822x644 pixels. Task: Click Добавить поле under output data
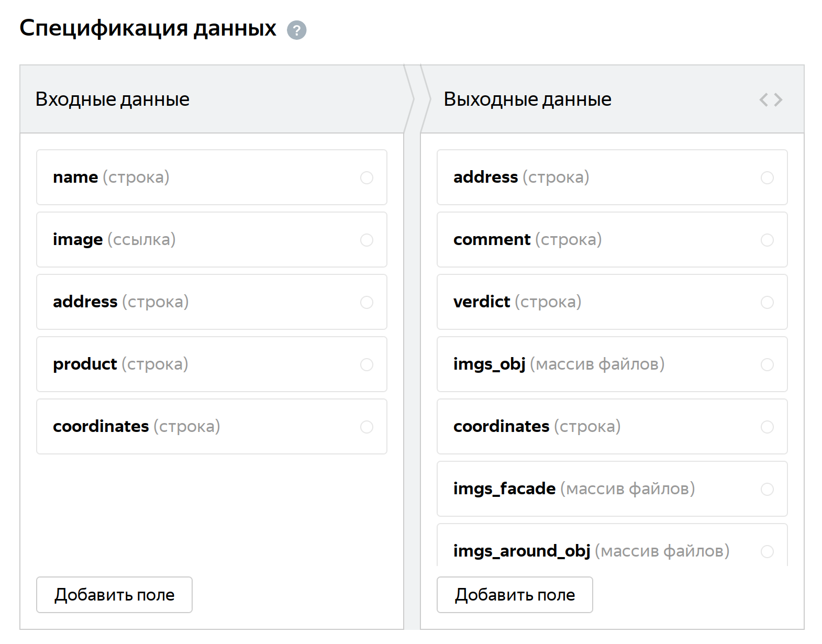tap(515, 595)
